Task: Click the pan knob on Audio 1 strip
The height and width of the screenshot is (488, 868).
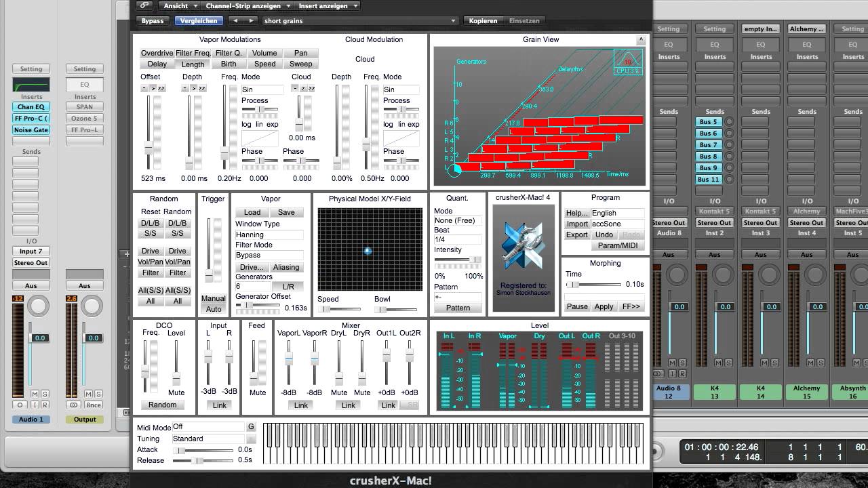Action: (39, 306)
